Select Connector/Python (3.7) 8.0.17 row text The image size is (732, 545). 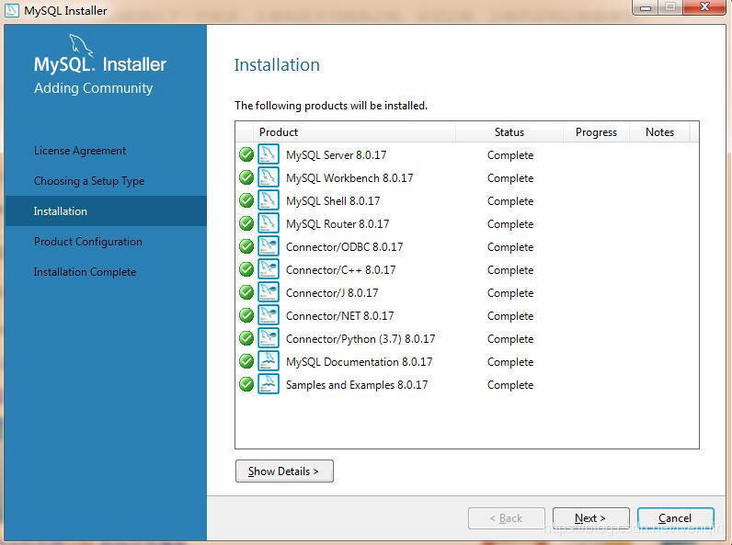point(360,339)
